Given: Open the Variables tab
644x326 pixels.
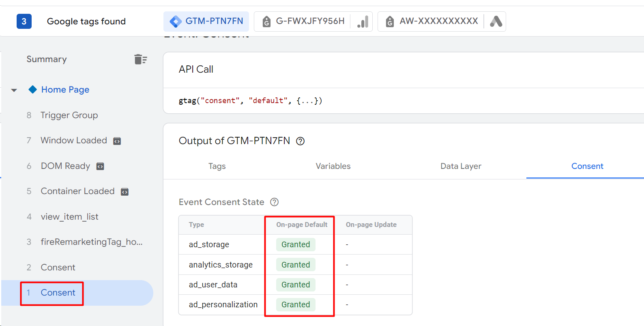Looking at the screenshot, I should tap(333, 166).
